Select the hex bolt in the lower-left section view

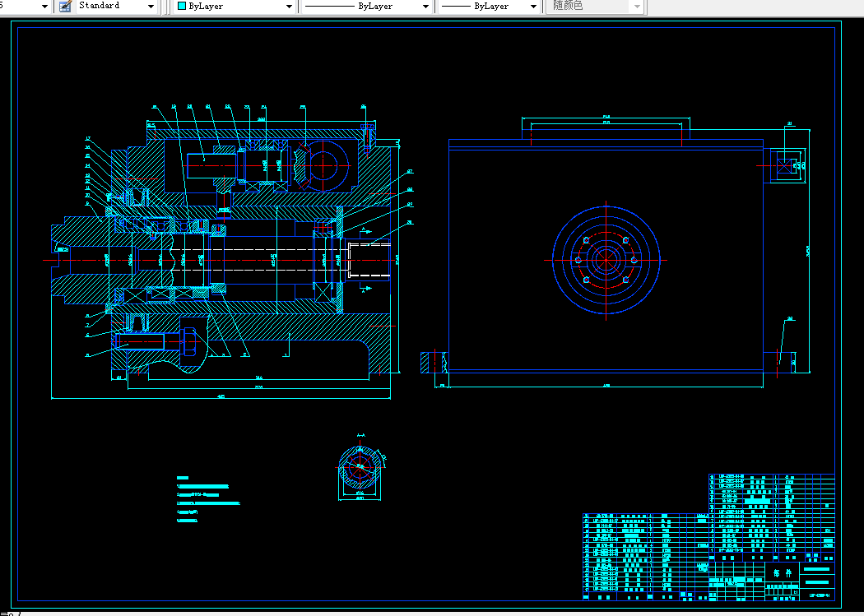point(157,342)
